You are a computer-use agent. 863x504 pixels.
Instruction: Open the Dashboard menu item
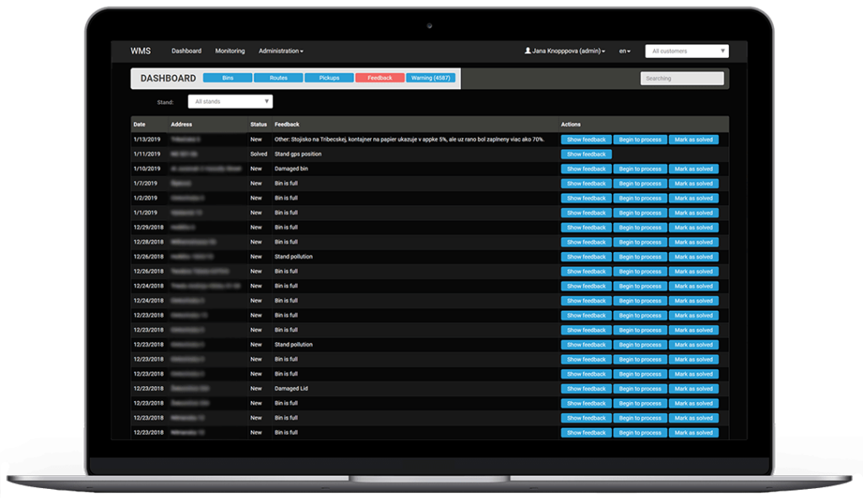click(186, 51)
